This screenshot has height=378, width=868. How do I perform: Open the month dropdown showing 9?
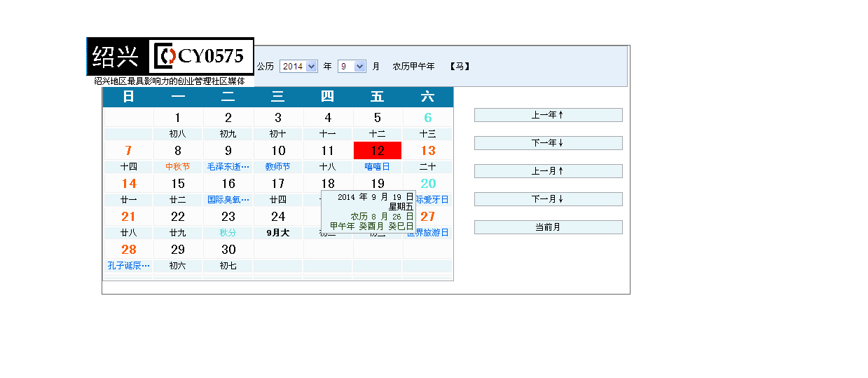tap(352, 66)
